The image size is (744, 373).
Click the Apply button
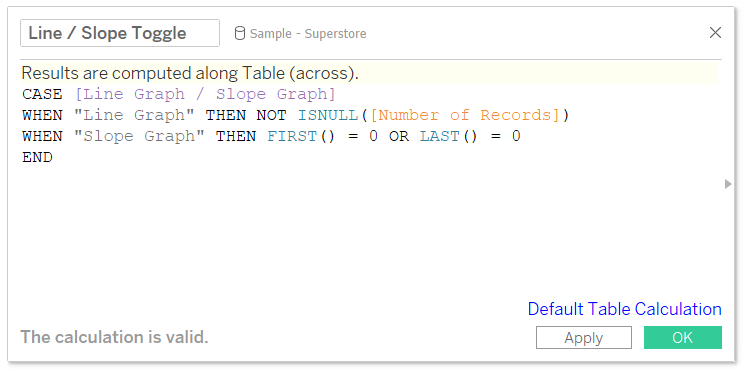tap(584, 337)
